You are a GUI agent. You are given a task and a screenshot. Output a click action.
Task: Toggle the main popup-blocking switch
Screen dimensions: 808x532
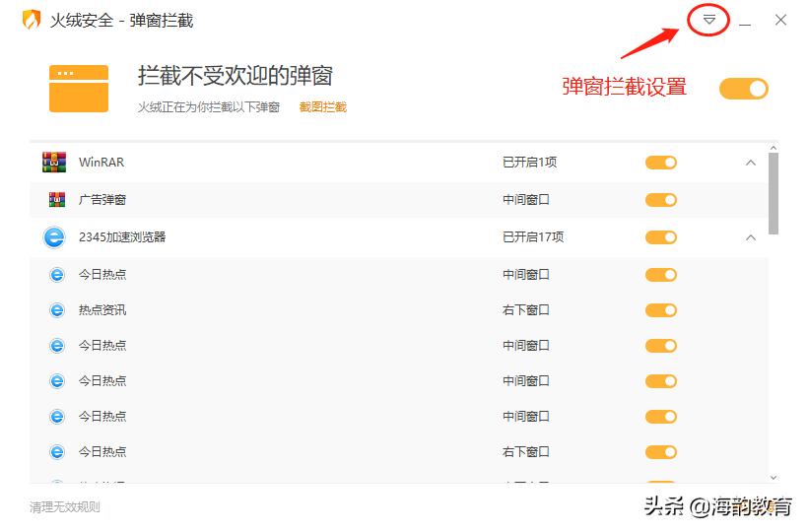[743, 89]
